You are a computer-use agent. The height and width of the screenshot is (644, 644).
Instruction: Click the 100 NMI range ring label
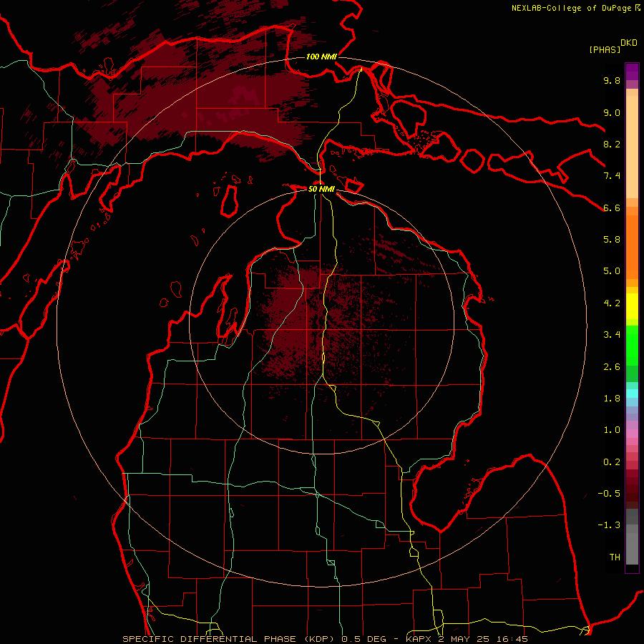click(321, 57)
